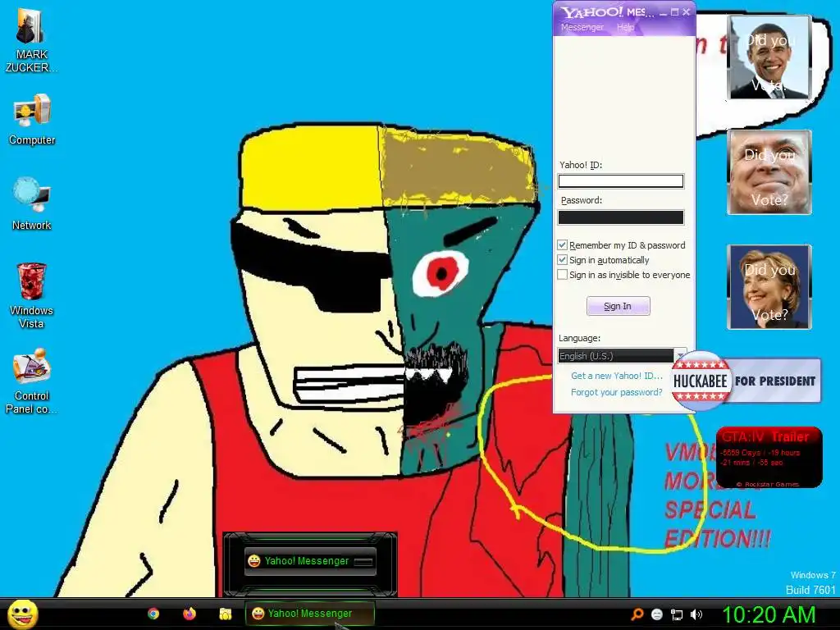The image size is (840, 630).
Task: Open the Network desktop icon
Action: pos(32,203)
